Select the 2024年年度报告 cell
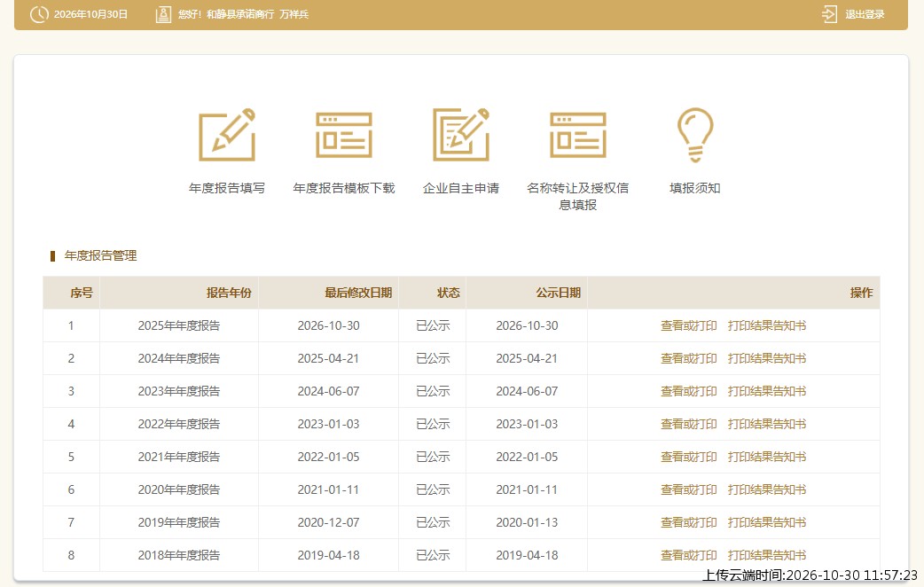The width and height of the screenshot is (924, 587). (x=178, y=358)
